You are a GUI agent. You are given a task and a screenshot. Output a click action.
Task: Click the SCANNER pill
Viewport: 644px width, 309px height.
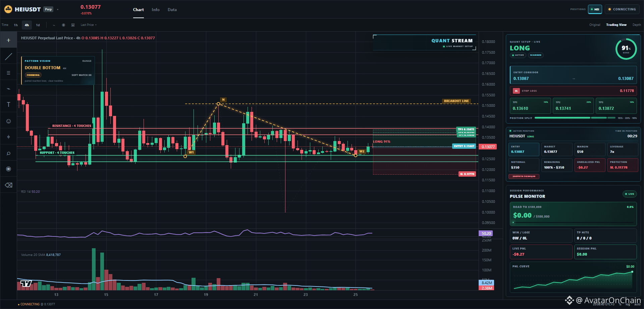pyautogui.click(x=536, y=55)
